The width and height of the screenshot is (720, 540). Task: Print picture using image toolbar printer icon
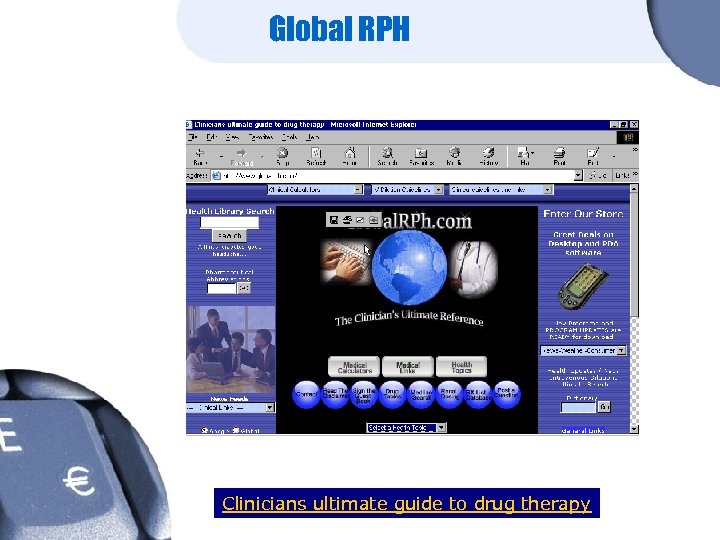[347, 220]
